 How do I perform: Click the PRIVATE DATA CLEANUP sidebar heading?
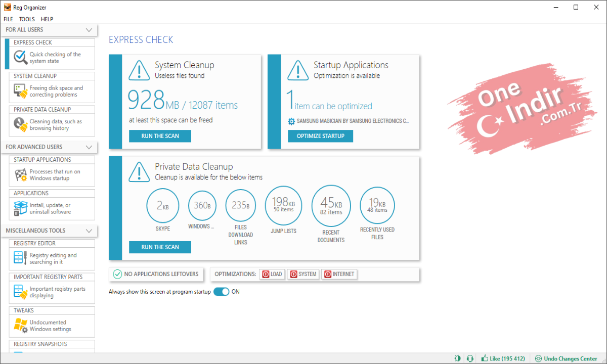42,109
